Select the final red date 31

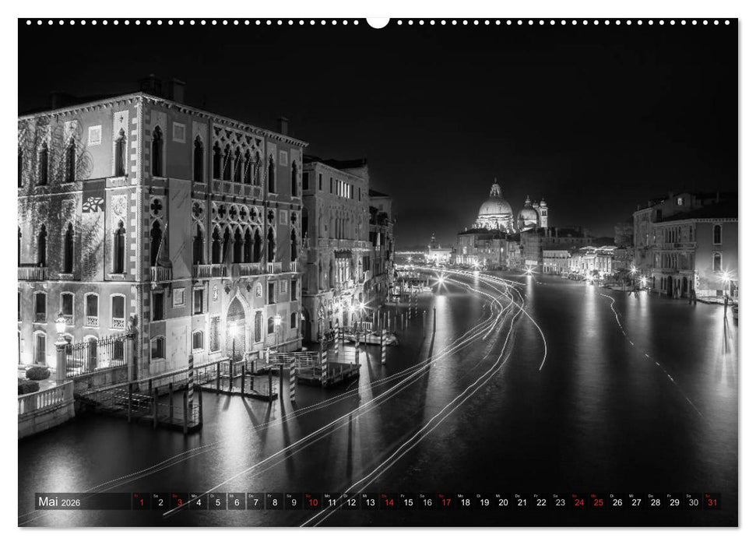click(712, 502)
